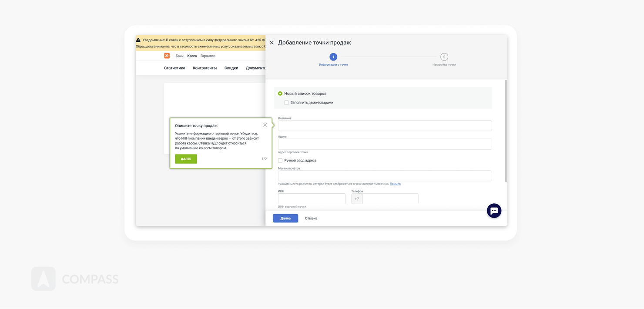Focus the 'Название' input field
This screenshot has height=309, width=644.
coord(385,126)
